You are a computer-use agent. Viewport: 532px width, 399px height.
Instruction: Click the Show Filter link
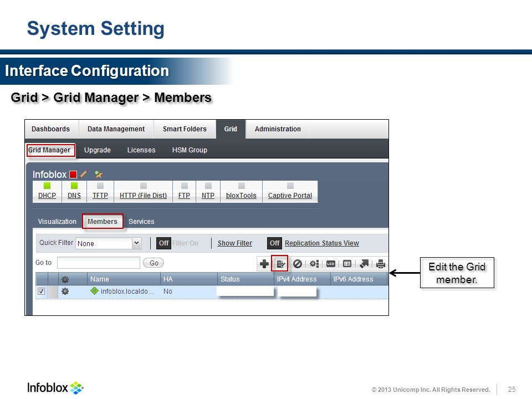pos(235,243)
